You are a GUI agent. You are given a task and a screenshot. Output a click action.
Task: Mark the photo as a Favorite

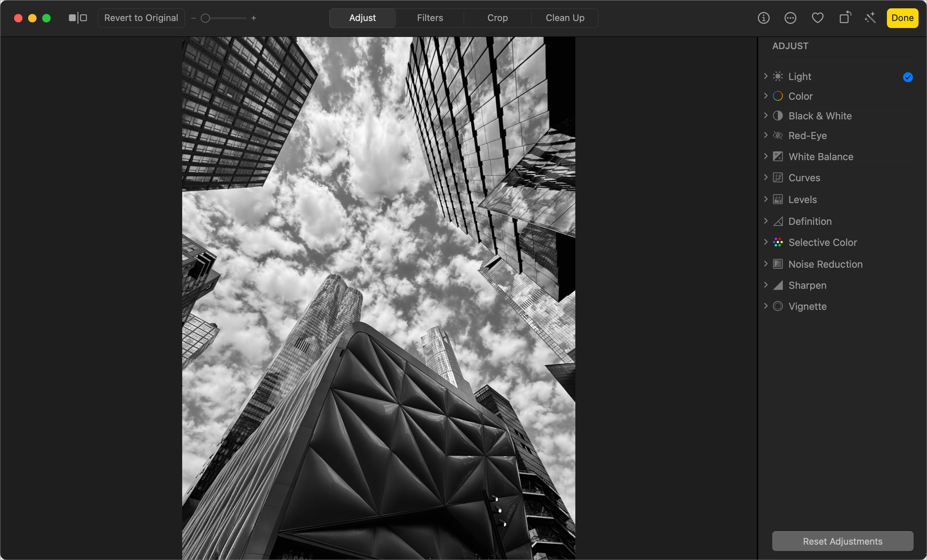point(818,18)
